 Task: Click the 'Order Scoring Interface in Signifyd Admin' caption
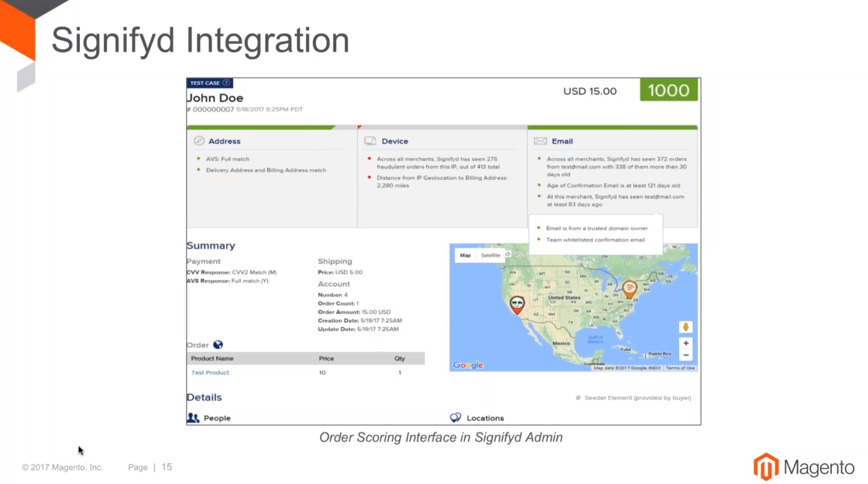[441, 437]
